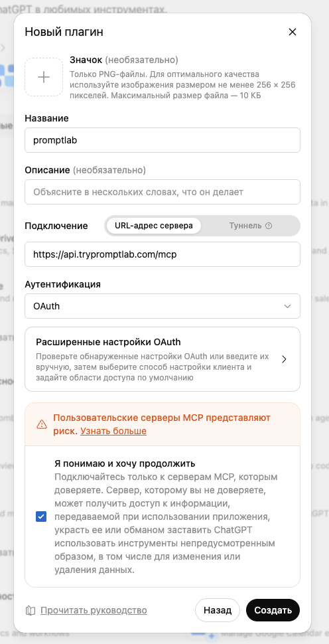Open the Аутентификация OAuth dropdown
Image resolution: width=329 pixels, height=644 pixels.
pos(163,306)
